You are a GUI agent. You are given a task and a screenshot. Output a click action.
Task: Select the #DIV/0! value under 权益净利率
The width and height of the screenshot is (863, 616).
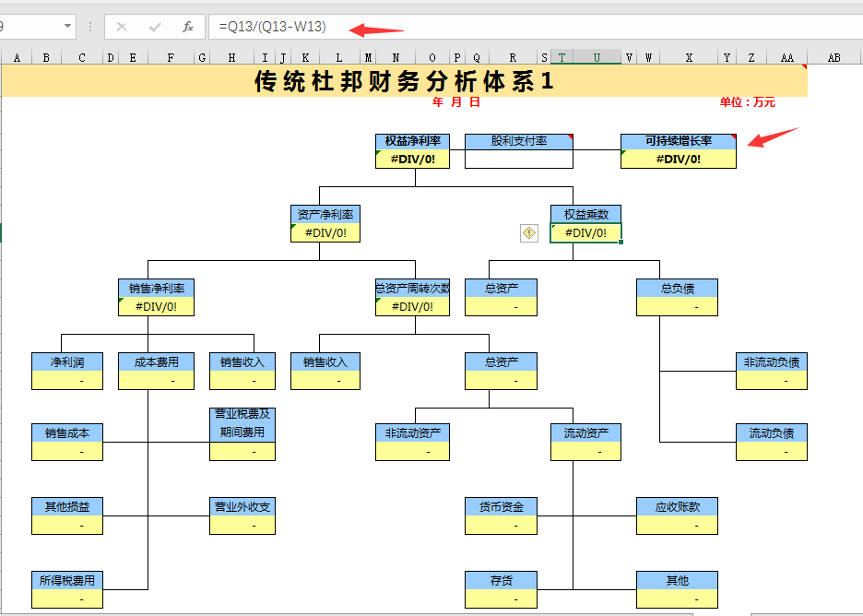[x=413, y=160]
